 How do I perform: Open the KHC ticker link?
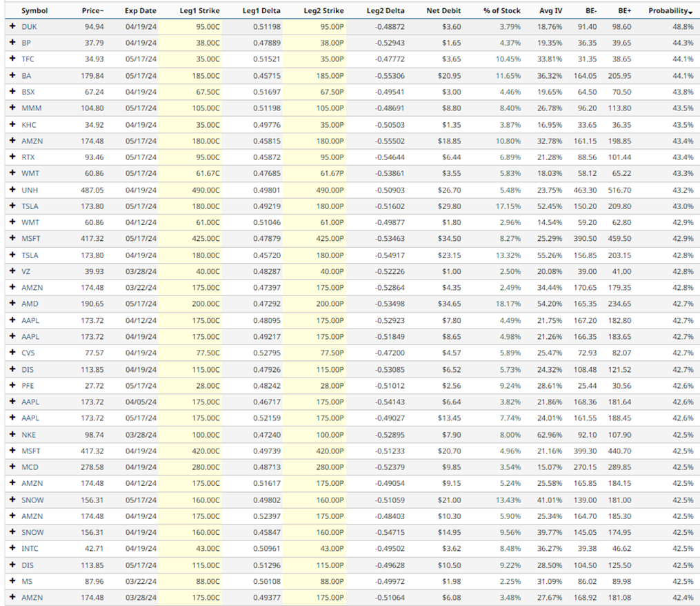coord(29,125)
